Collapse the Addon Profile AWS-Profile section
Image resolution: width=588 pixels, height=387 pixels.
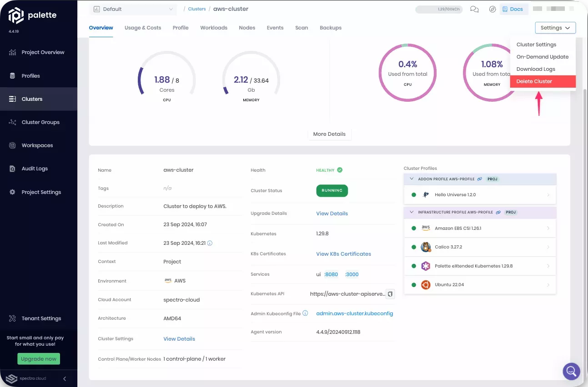pyautogui.click(x=412, y=179)
